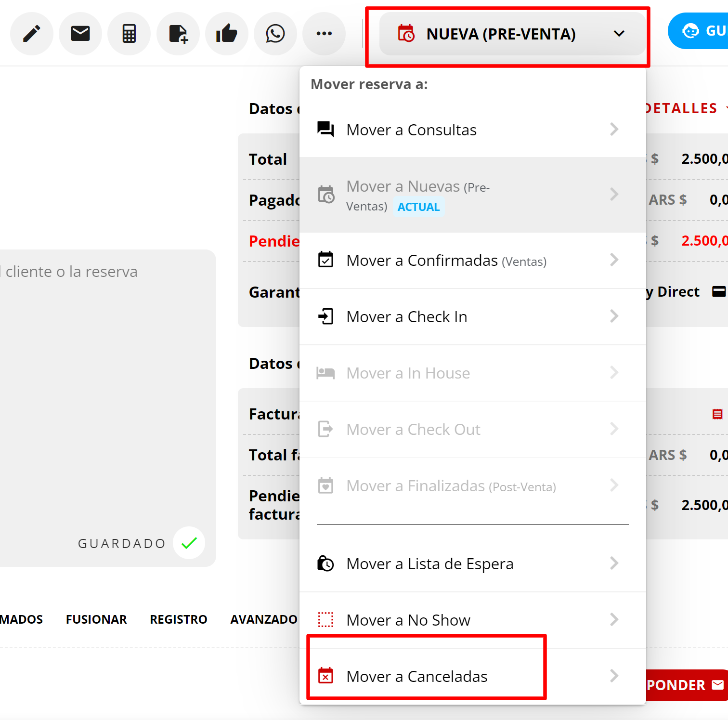Click the green Guardado checkmark

tap(189, 543)
